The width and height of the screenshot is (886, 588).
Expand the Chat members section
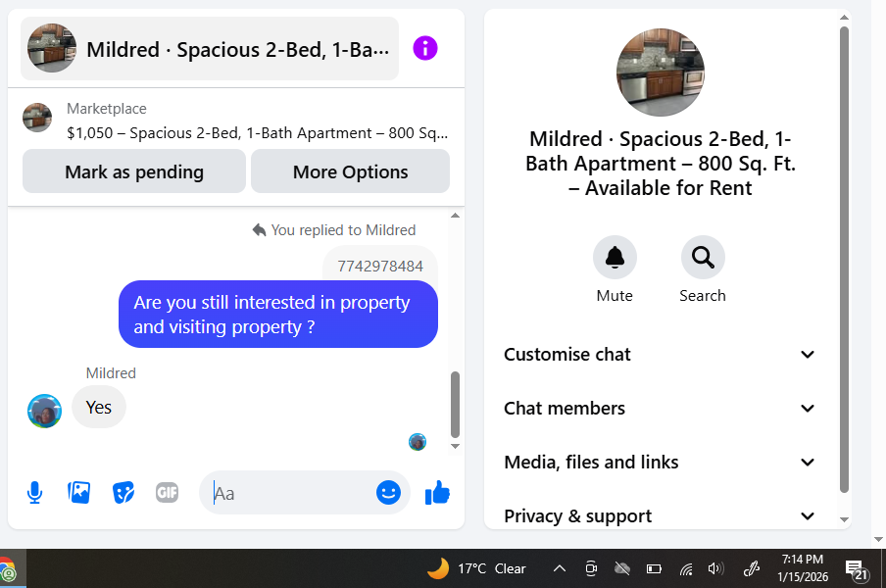point(660,408)
